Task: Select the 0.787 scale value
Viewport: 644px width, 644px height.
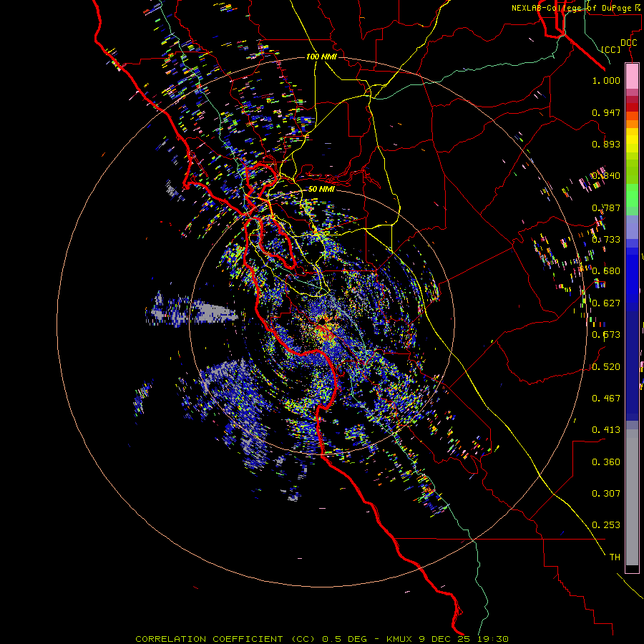Action: 606,208
